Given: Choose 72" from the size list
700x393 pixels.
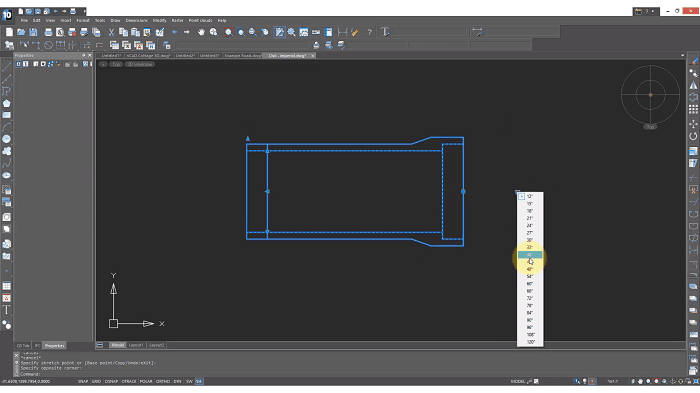Looking at the screenshot, I should [530, 298].
